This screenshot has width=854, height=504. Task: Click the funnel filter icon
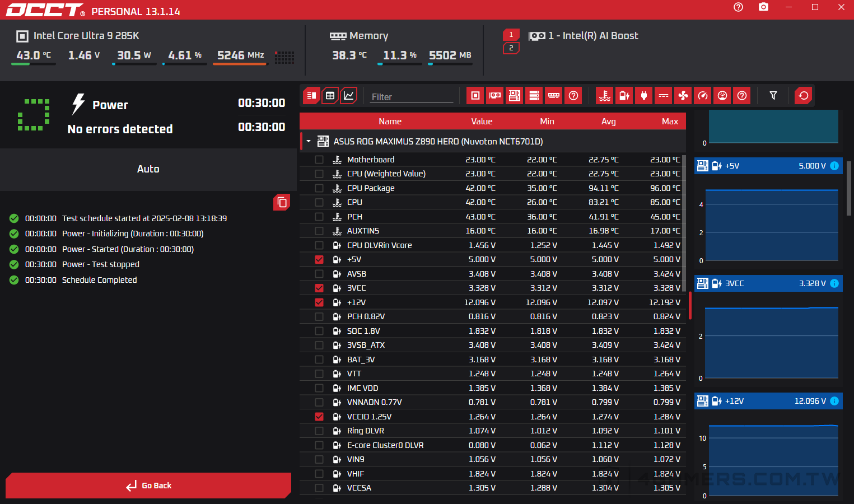pyautogui.click(x=773, y=96)
